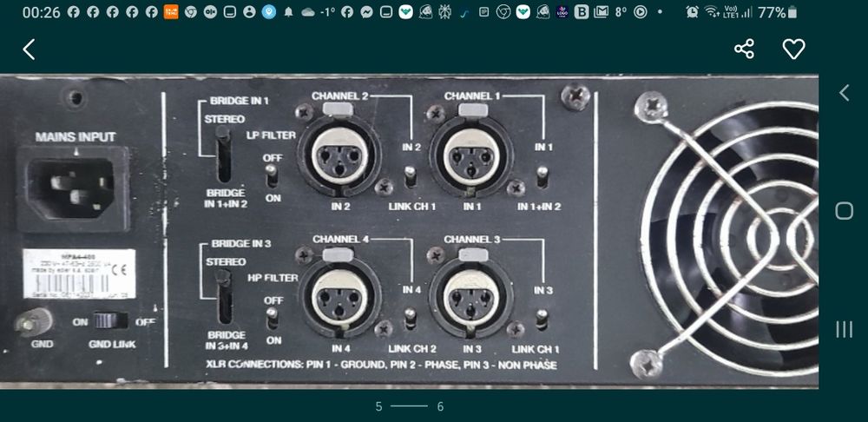Tap the LTE1 signal strength indicator
This screenshot has width=868, height=422.
(x=739, y=12)
